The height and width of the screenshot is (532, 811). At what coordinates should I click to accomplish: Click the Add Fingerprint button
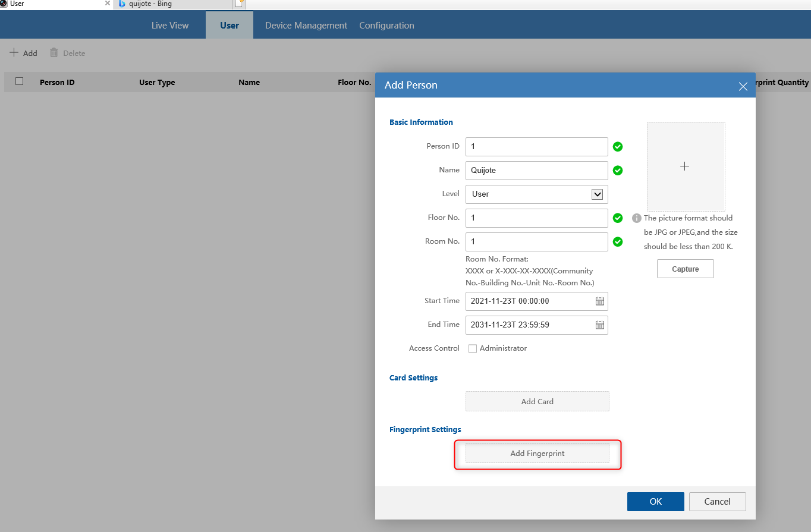click(x=537, y=453)
